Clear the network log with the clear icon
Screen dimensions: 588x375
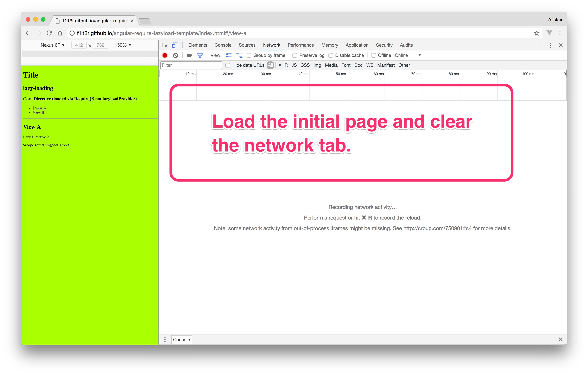click(x=175, y=56)
